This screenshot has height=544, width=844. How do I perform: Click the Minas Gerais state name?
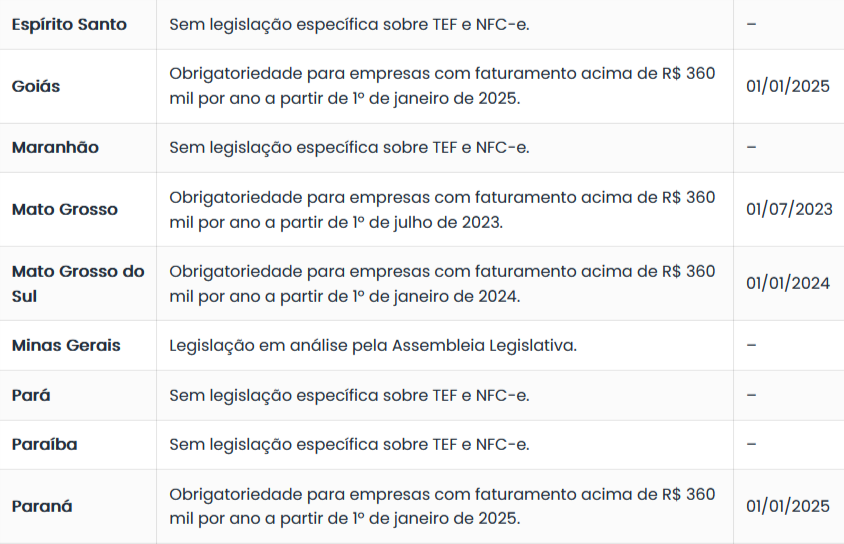[66, 345]
